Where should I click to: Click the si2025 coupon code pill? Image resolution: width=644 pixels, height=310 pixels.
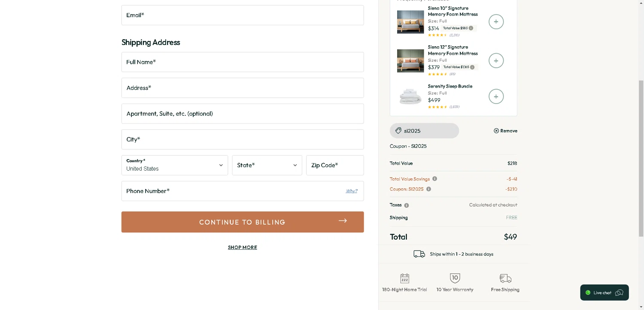click(x=424, y=131)
